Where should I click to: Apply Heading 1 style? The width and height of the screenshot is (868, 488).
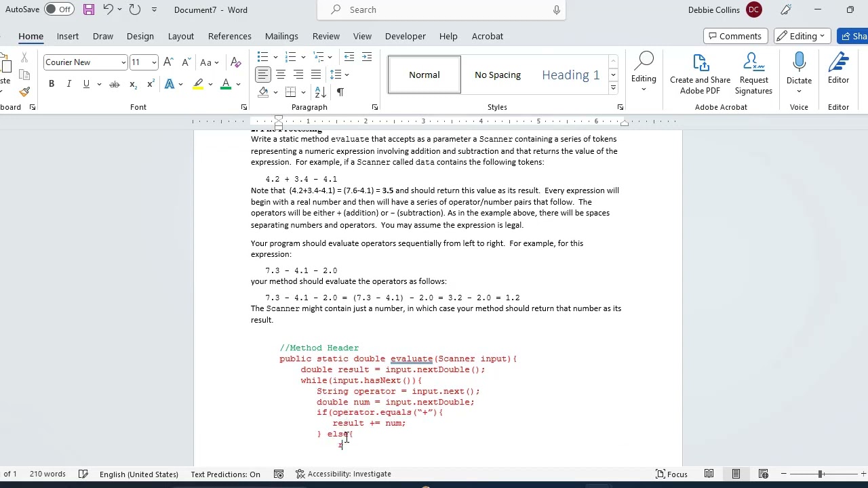[x=570, y=75]
